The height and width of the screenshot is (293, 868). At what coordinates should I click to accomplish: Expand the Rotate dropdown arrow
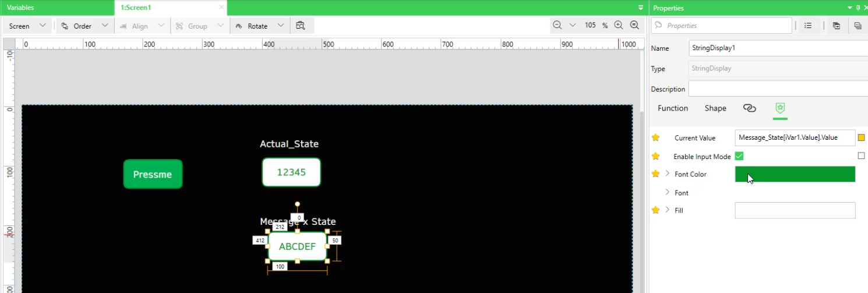click(x=281, y=26)
